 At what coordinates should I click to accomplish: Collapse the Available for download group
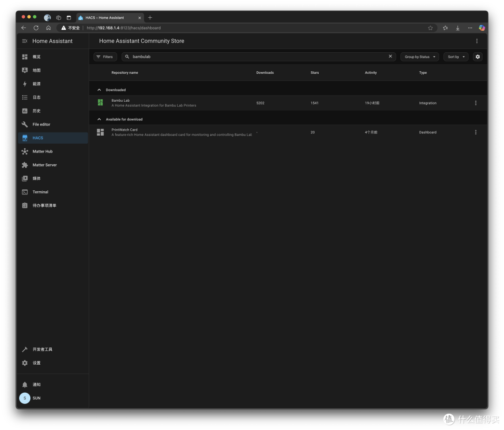pos(99,119)
